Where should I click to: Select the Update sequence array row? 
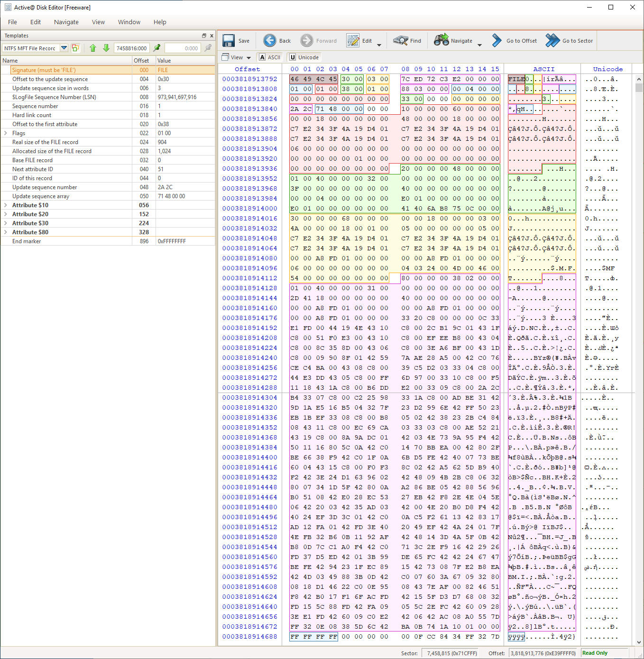click(108, 196)
